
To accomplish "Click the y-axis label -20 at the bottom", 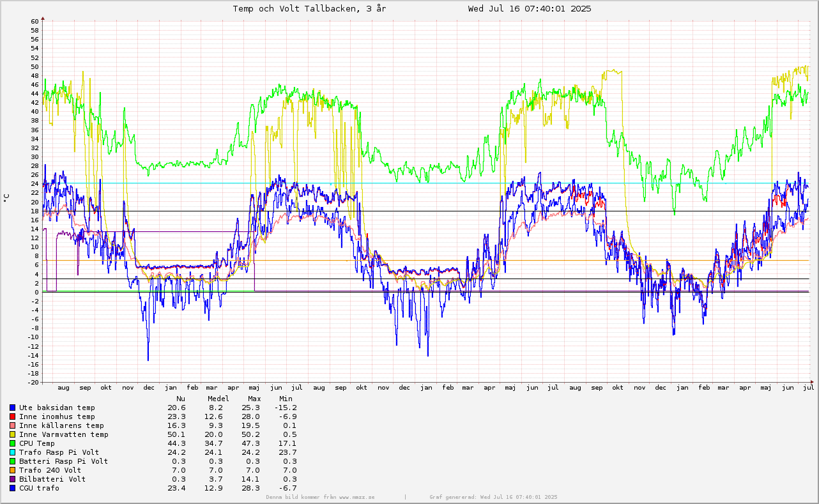I will click(x=32, y=382).
